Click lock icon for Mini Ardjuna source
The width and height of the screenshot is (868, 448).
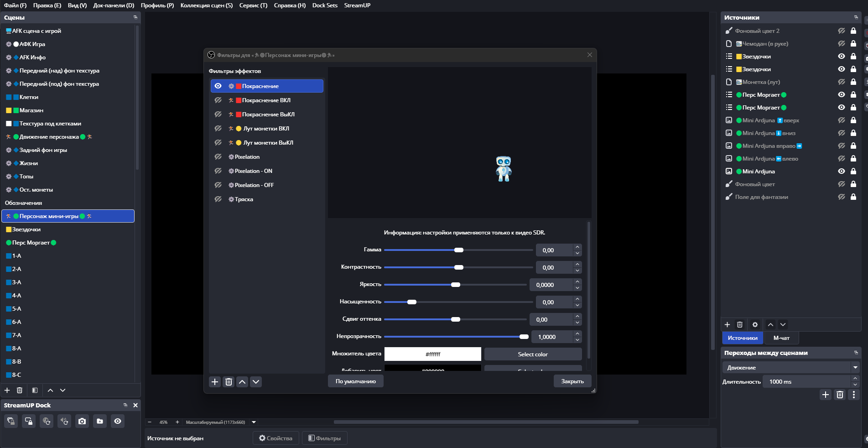click(x=853, y=172)
